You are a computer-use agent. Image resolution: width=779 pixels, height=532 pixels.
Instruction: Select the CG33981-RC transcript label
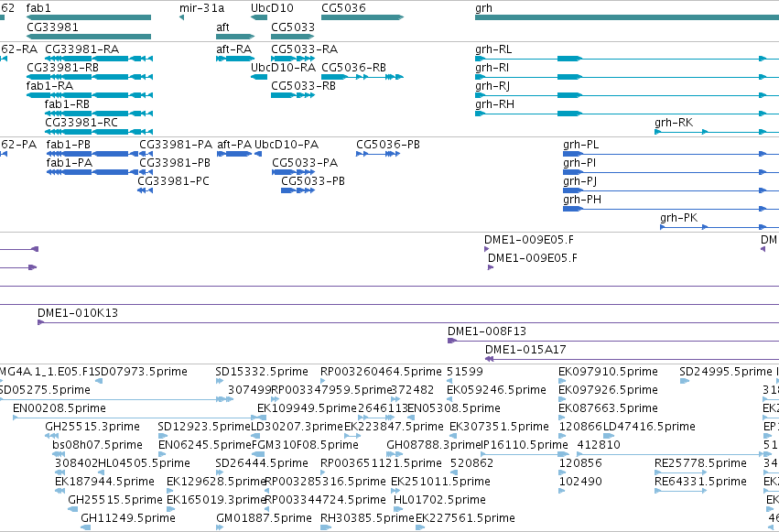[x=81, y=123]
